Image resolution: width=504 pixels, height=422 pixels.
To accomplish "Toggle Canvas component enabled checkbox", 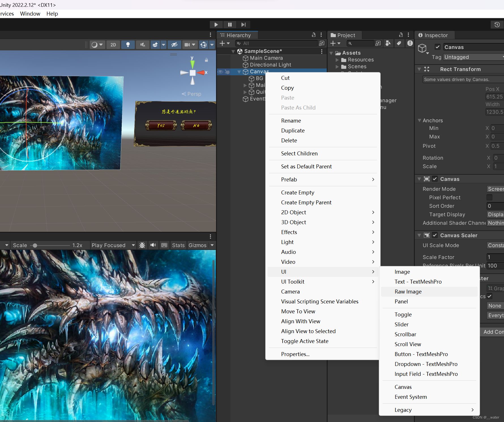I will click(435, 179).
